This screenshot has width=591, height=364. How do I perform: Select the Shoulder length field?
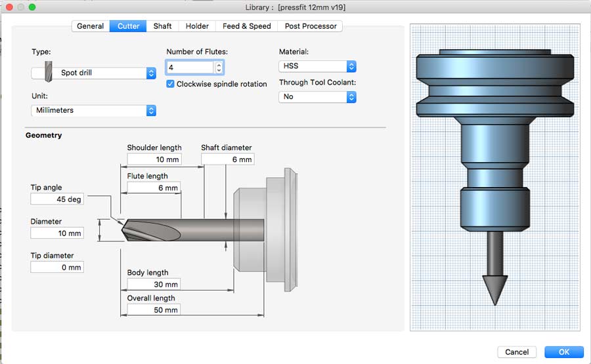pos(154,159)
